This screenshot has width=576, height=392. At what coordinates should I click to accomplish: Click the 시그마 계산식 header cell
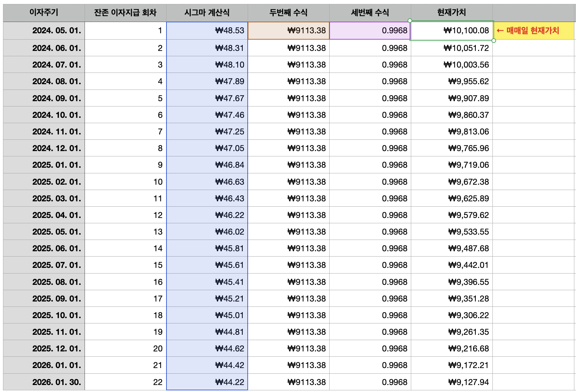(x=207, y=13)
